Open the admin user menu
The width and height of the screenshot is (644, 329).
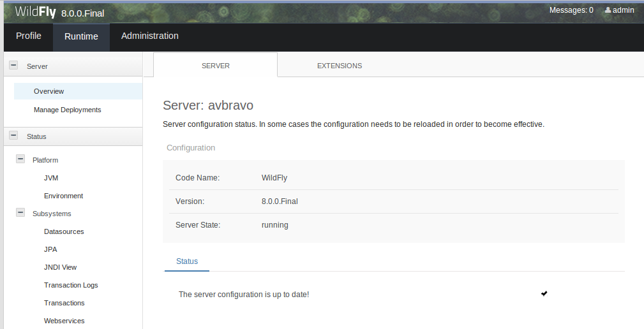click(619, 10)
